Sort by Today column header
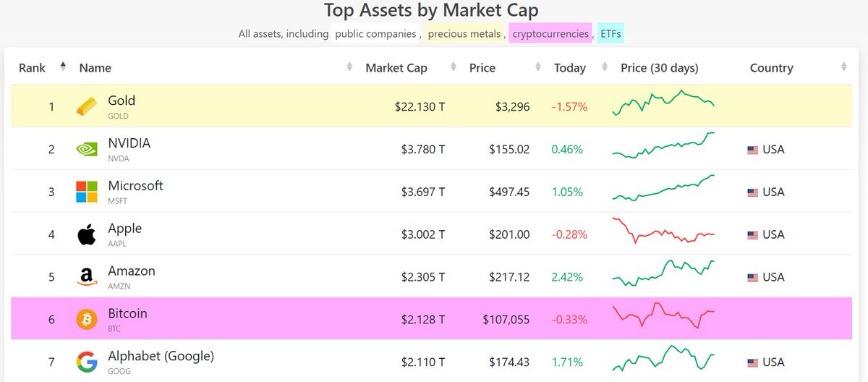 point(570,68)
